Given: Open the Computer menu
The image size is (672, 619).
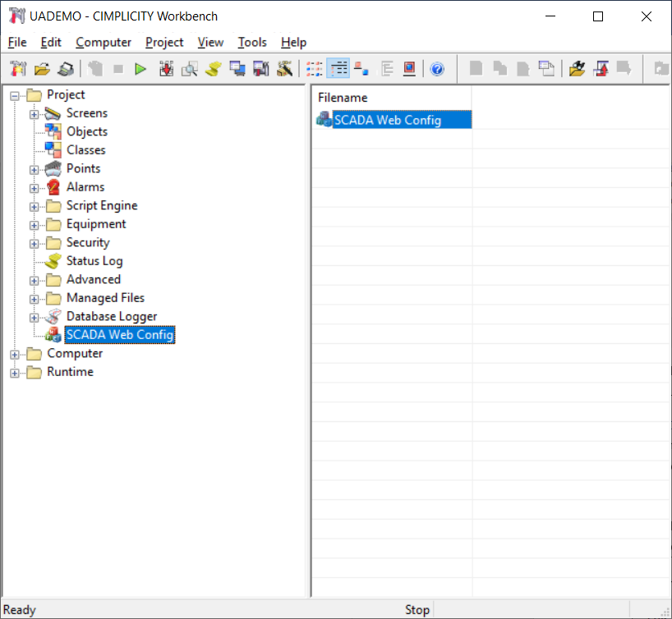Looking at the screenshot, I should [x=104, y=43].
